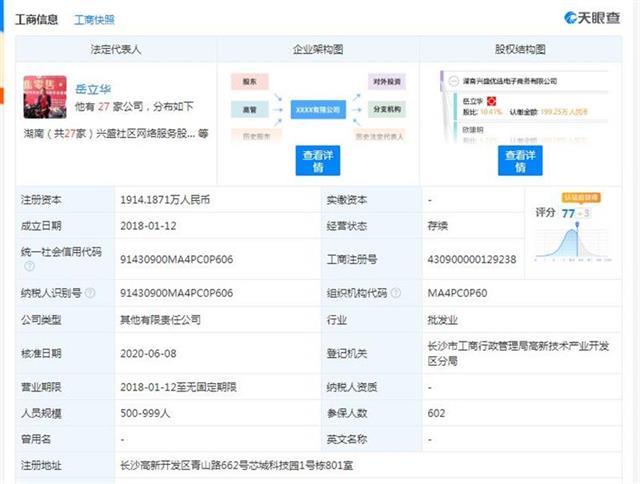Click the 天眼查 logo

(592, 18)
